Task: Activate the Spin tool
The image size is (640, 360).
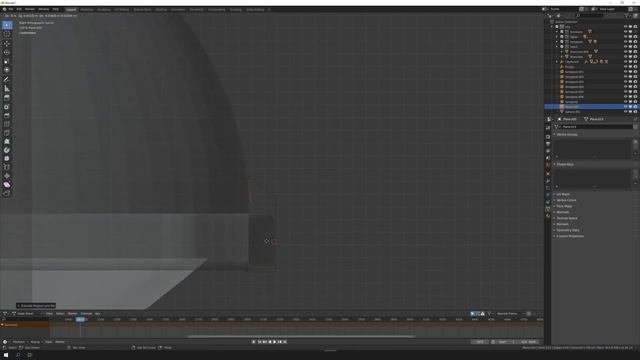Action: tap(7, 150)
